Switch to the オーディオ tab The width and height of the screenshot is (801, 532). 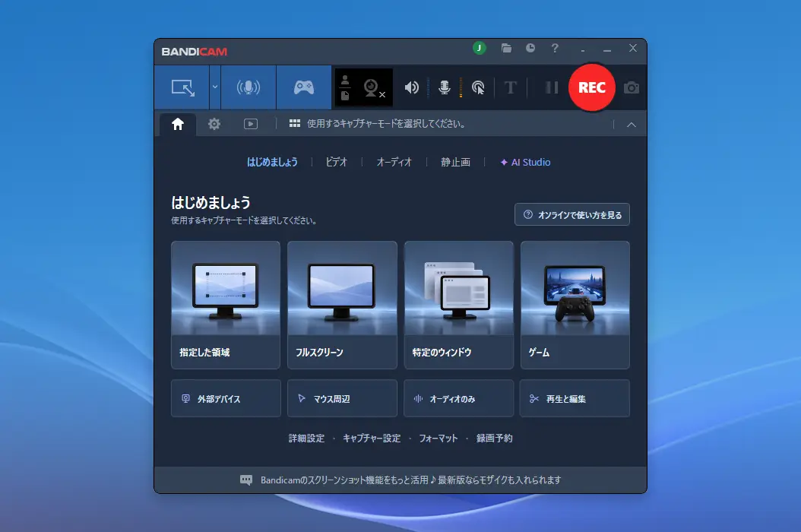click(394, 162)
